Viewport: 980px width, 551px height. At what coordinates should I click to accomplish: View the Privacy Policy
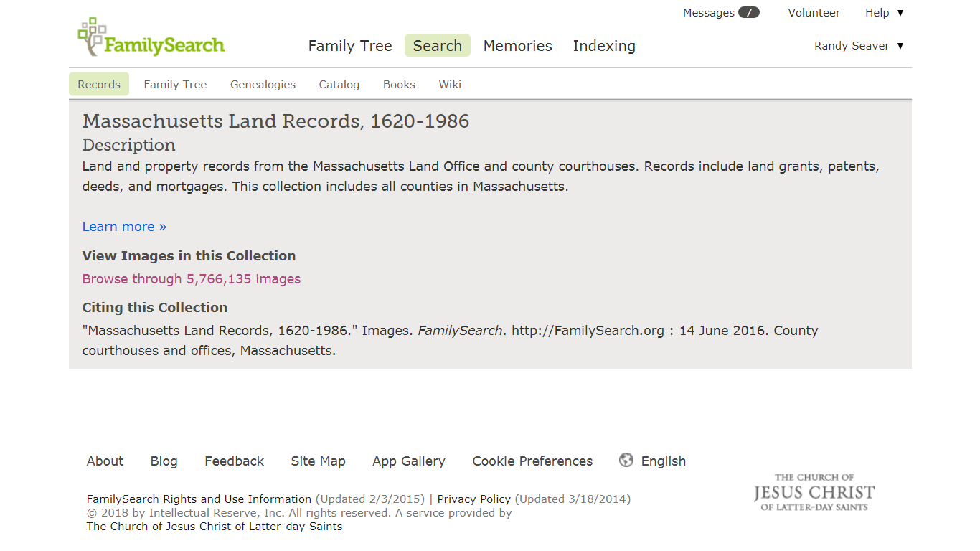473,499
